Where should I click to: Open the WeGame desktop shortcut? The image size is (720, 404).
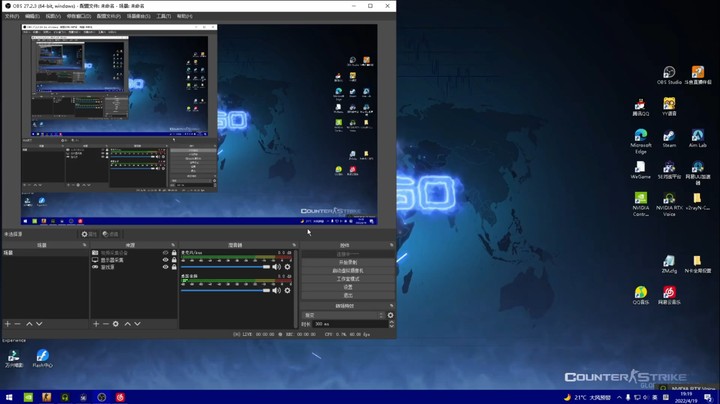point(641,170)
